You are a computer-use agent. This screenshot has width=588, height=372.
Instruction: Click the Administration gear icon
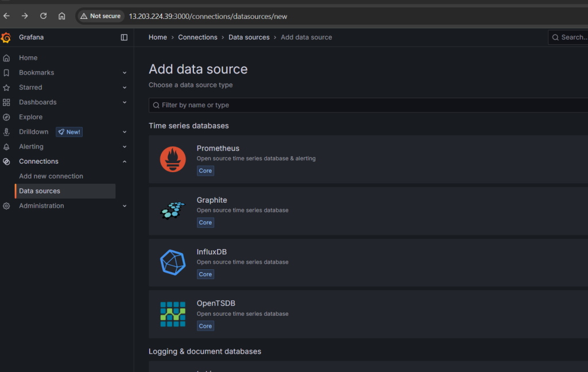[x=6, y=206]
